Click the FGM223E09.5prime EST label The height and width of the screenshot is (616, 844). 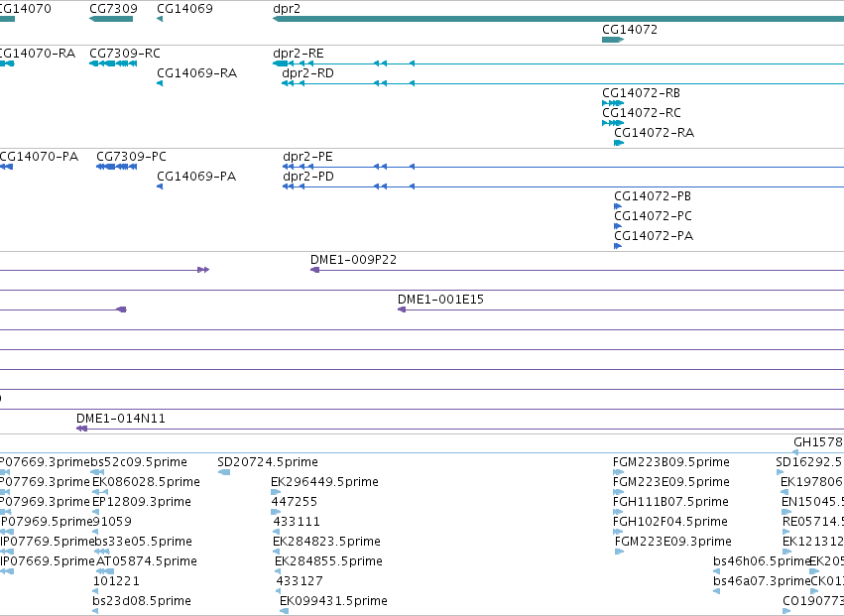tap(670, 481)
